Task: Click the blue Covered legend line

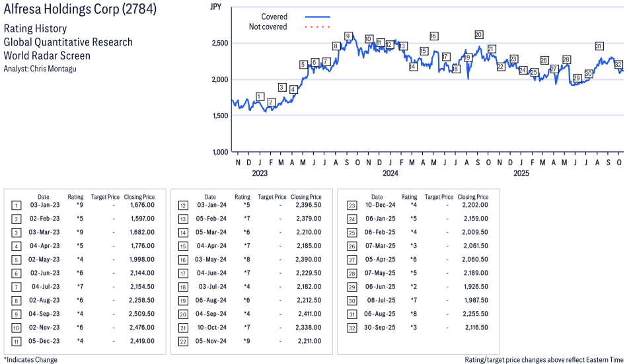Action: point(317,17)
